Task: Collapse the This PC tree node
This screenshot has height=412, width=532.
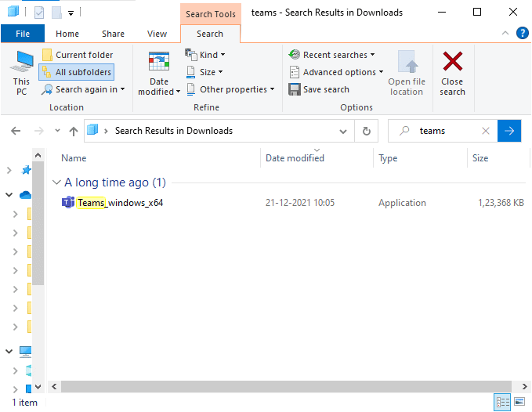Action: click(9, 352)
